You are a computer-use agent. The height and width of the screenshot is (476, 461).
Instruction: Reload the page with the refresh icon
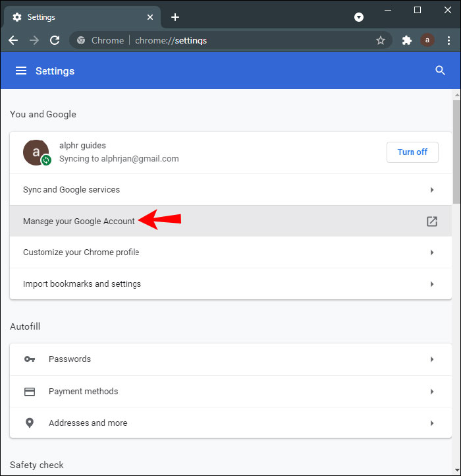pos(55,40)
